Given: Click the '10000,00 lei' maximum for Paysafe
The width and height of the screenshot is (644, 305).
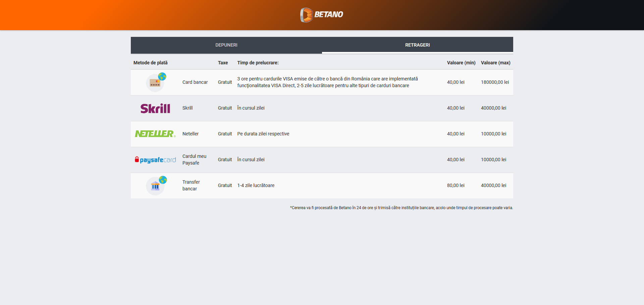Looking at the screenshot, I should coord(493,160).
